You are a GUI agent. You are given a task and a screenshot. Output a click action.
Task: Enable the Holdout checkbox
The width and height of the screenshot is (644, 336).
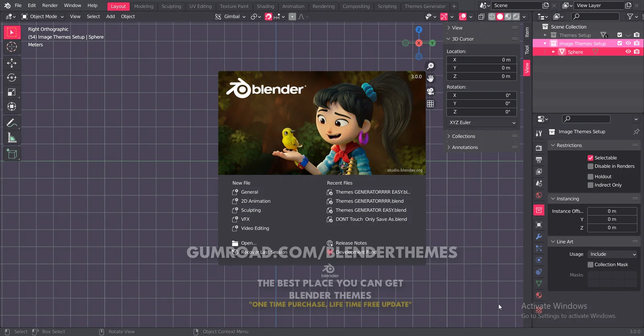click(x=590, y=177)
